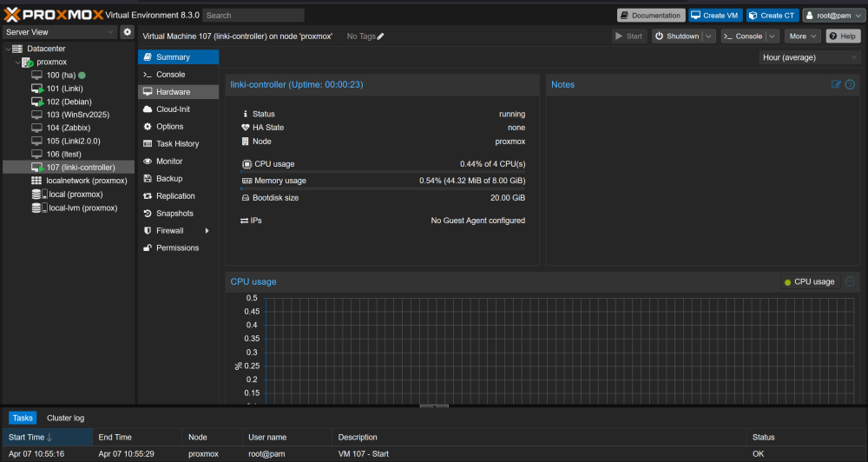
Task: Collapse the Notes panel arrow icon
Action: 850,84
